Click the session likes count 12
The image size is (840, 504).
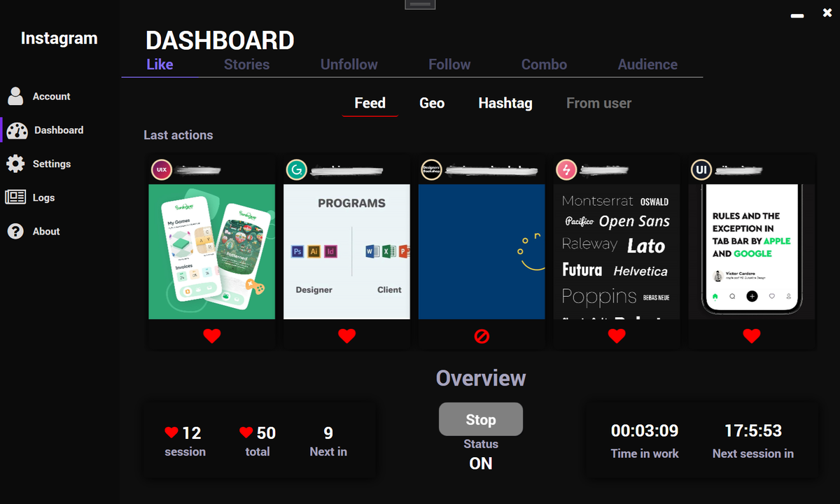click(x=192, y=433)
